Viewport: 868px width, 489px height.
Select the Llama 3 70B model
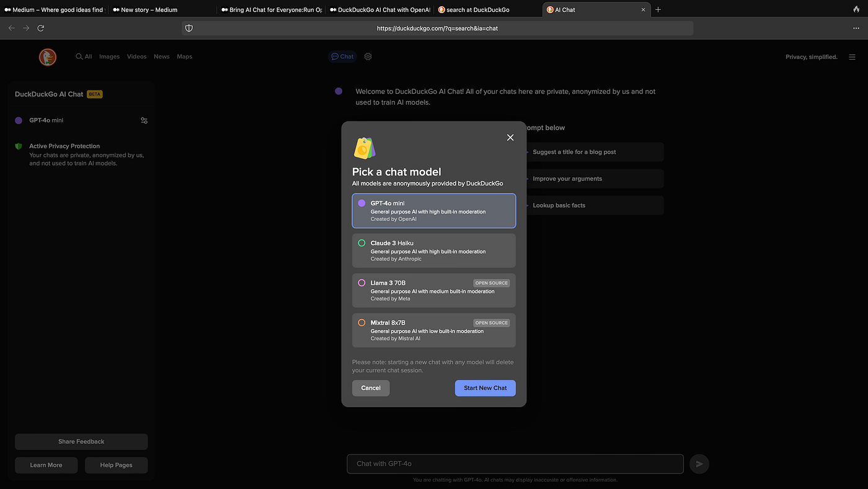point(433,290)
